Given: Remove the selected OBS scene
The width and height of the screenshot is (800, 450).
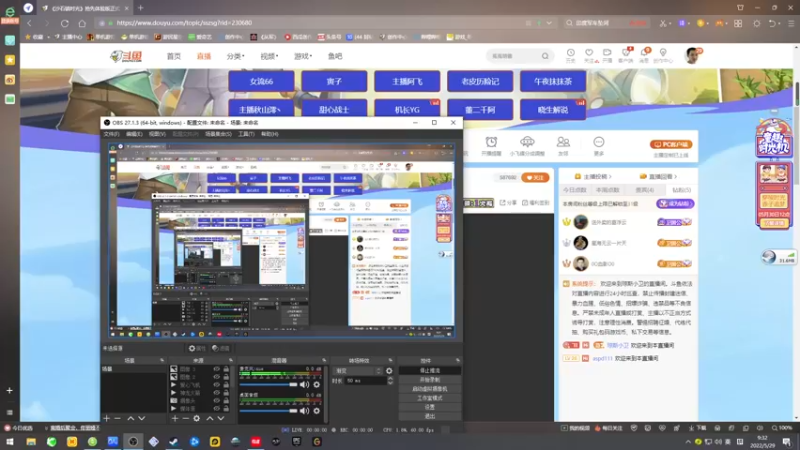Looking at the screenshot, I should click(118, 418).
